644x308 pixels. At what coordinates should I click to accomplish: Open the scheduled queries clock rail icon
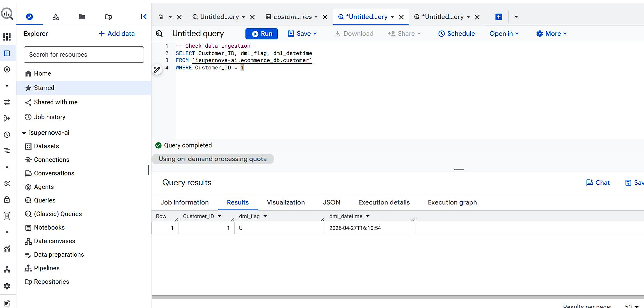[x=7, y=135]
